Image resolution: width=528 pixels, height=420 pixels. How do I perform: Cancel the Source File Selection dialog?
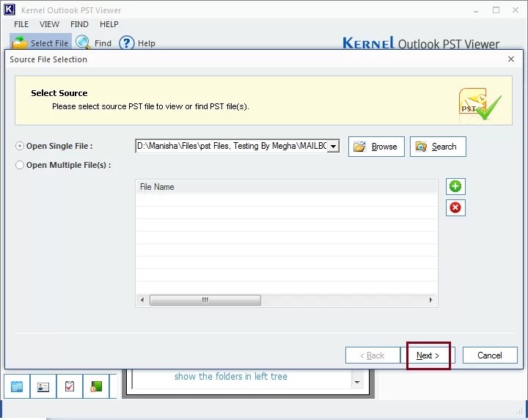490,355
